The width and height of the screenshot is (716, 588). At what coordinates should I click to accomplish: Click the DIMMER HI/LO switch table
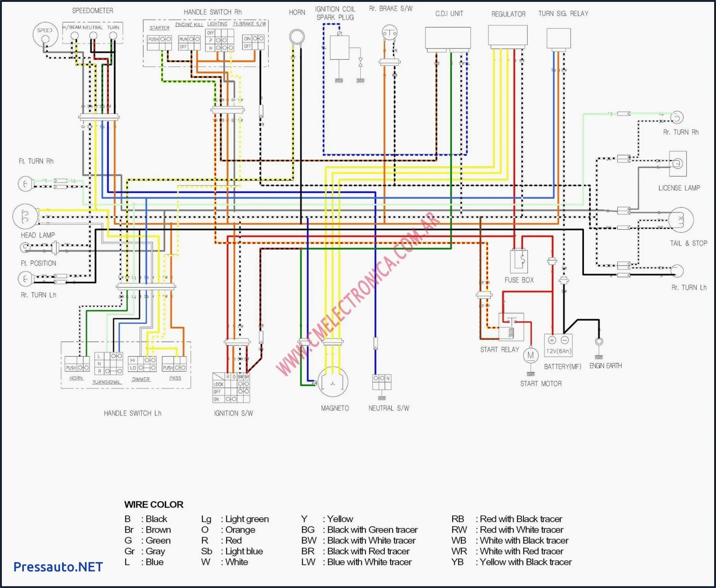(142, 364)
